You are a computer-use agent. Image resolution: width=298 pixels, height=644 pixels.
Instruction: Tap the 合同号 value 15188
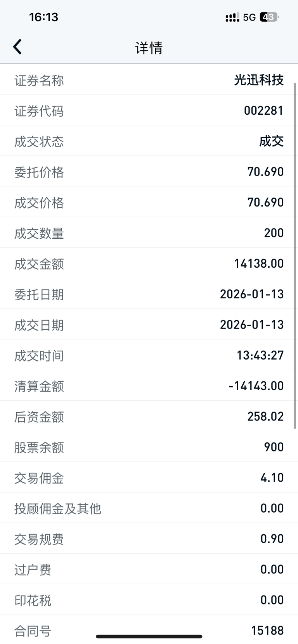click(x=267, y=631)
